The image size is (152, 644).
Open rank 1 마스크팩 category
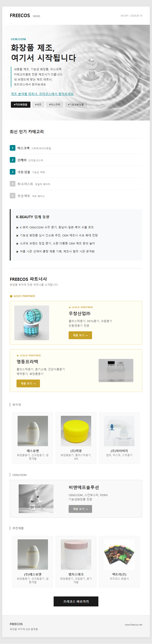[x=76, y=148]
